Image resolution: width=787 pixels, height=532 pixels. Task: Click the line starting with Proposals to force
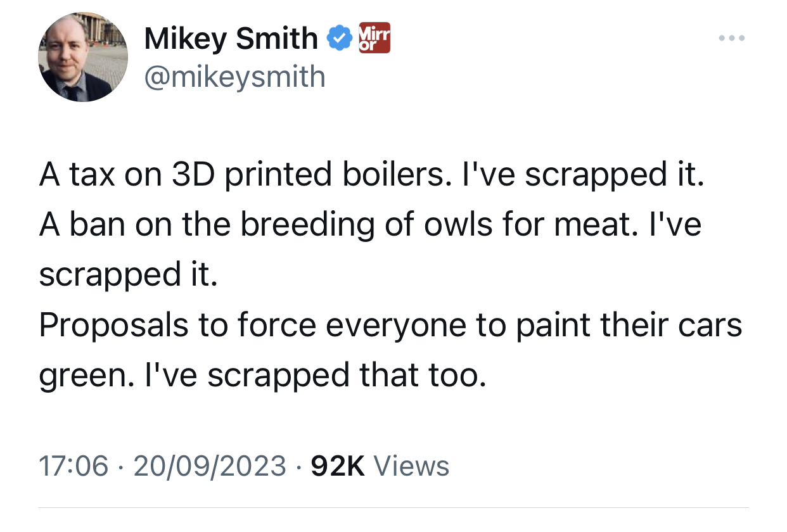coord(390,326)
